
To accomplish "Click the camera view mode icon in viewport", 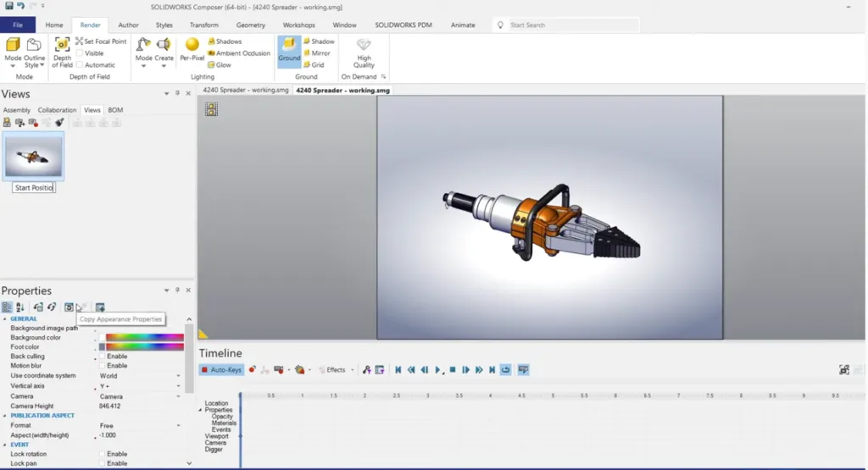I will 211,109.
